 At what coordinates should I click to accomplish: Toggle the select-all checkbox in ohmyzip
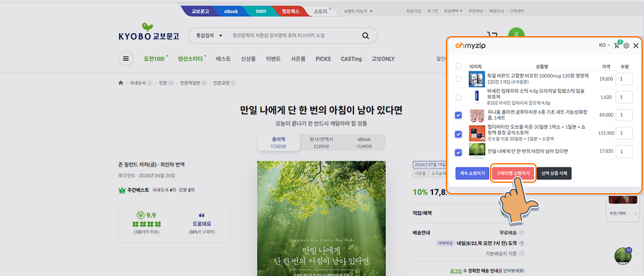[458, 66]
